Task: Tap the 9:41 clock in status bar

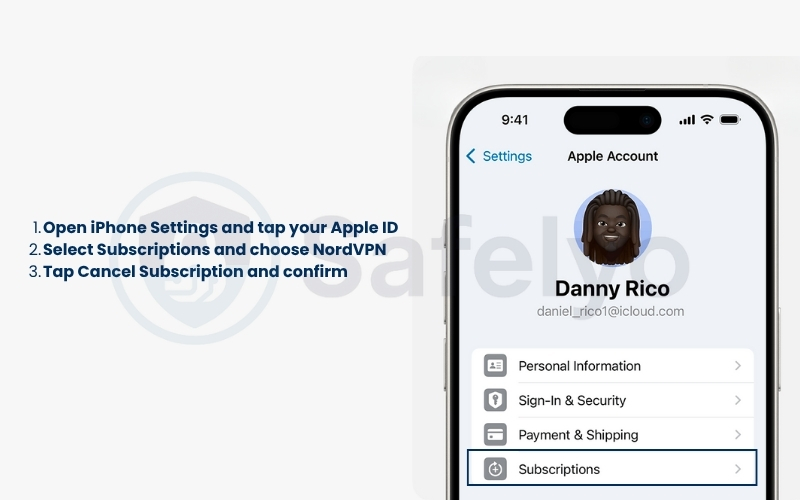Action: 514,120
